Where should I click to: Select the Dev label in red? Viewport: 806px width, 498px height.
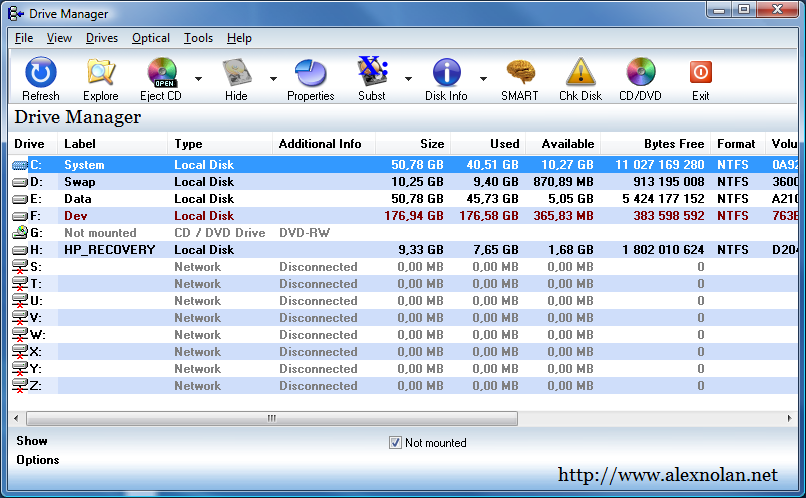pyautogui.click(x=76, y=216)
